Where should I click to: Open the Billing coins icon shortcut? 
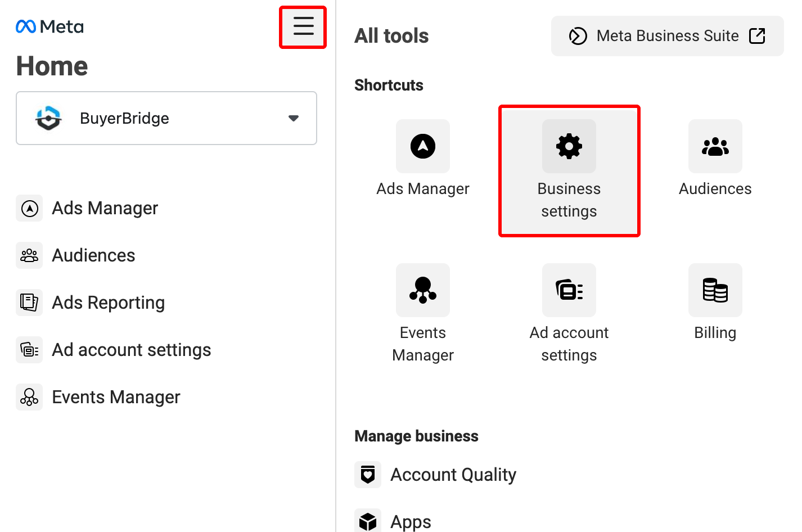click(x=715, y=290)
